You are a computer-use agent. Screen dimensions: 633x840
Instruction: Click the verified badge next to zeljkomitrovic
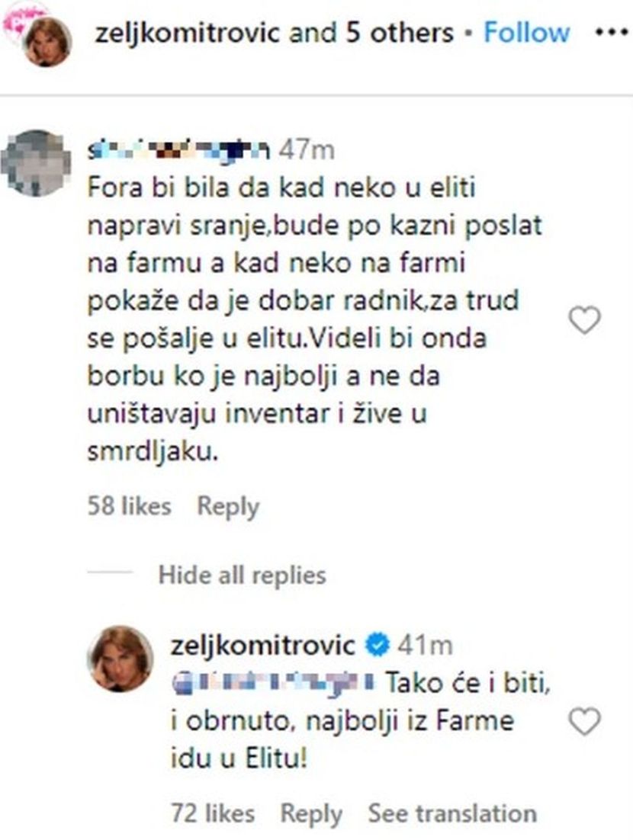tap(378, 646)
